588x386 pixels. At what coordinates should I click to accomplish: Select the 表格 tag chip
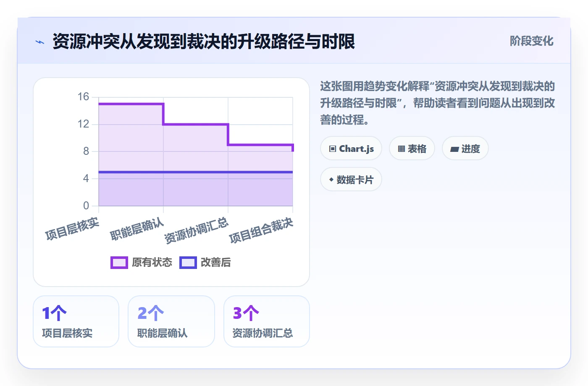(x=412, y=149)
